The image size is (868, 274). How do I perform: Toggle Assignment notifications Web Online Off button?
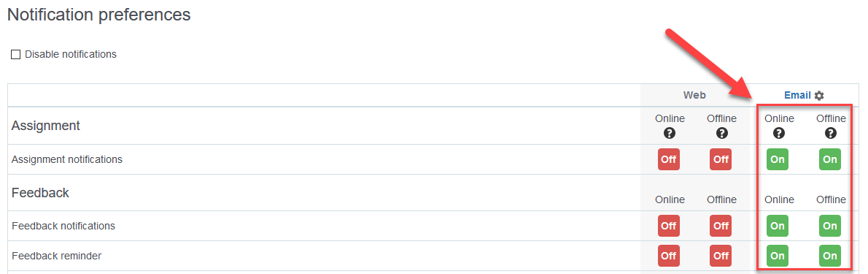[669, 159]
